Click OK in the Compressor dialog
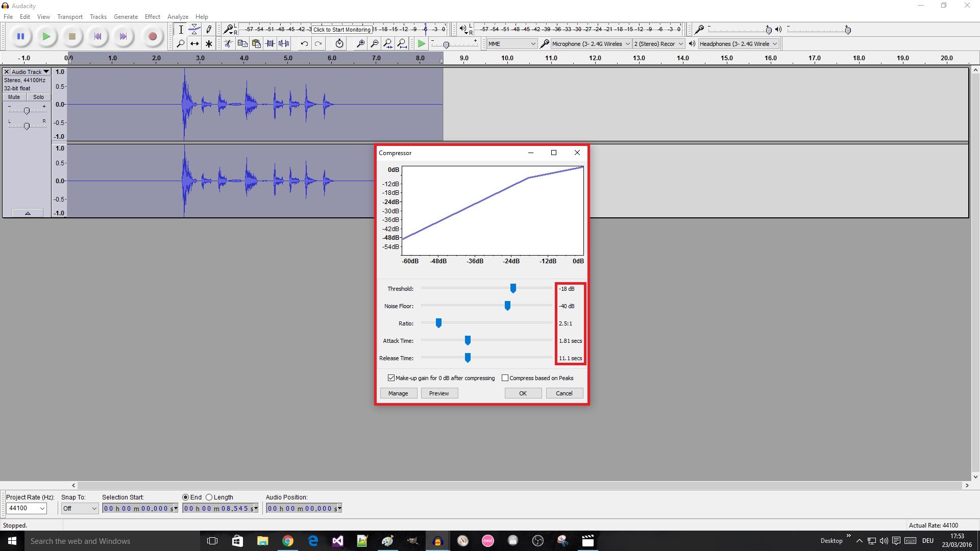This screenshot has width=980, height=551. coord(523,393)
